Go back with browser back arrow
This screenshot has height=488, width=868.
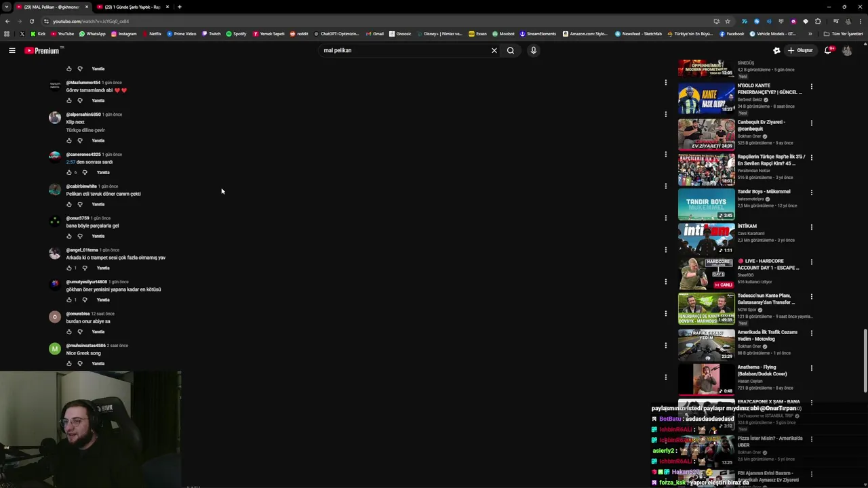[7, 21]
